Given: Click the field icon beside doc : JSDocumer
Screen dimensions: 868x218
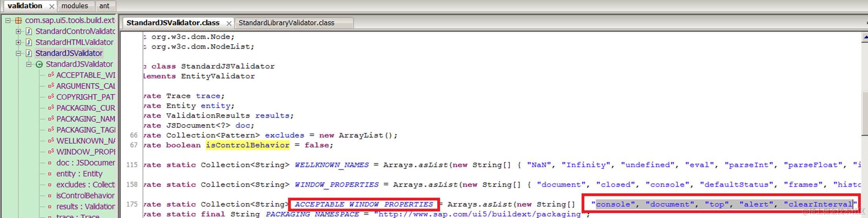Looking at the screenshot, I should point(50,163).
